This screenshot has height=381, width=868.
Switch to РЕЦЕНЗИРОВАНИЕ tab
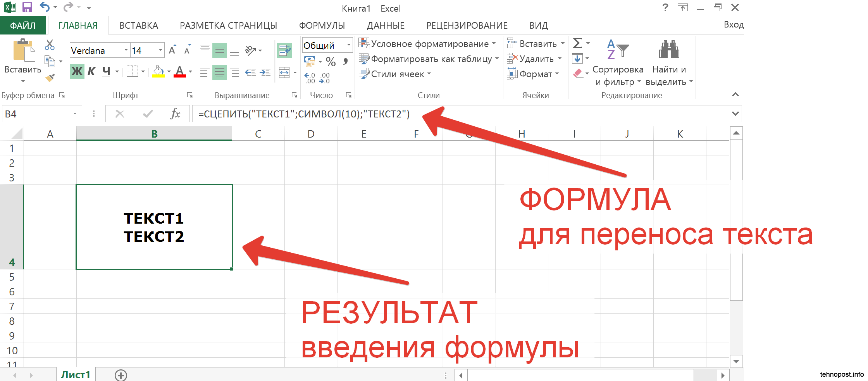(467, 26)
